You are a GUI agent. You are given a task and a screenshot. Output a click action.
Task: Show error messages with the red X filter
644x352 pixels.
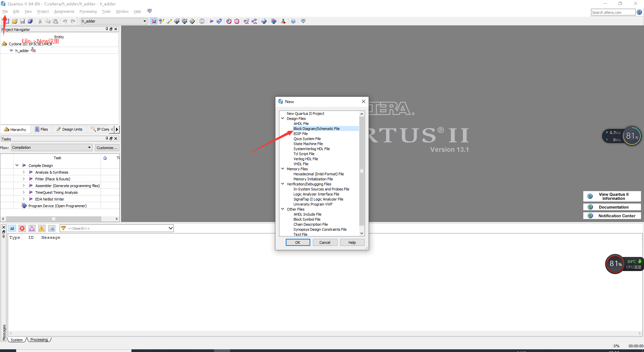pyautogui.click(x=22, y=228)
